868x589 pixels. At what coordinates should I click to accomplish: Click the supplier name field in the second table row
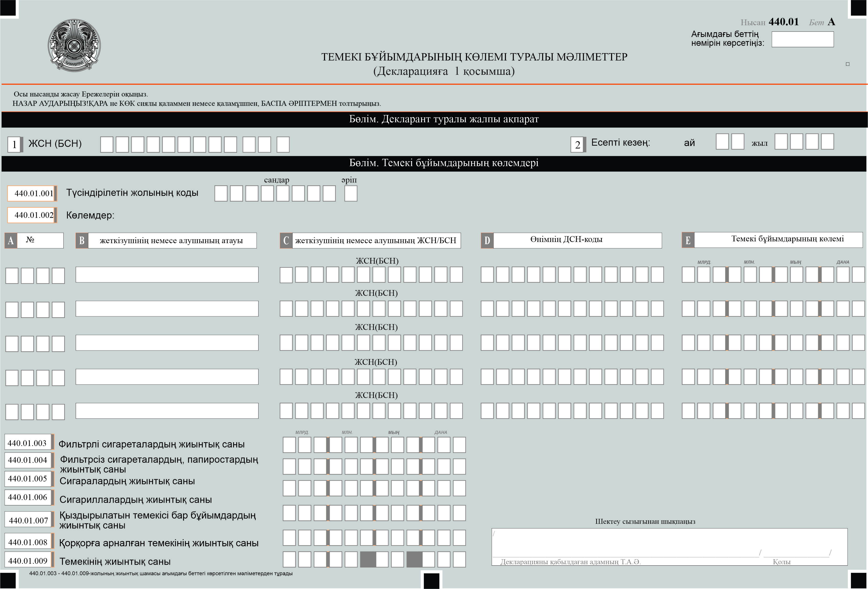click(x=167, y=309)
